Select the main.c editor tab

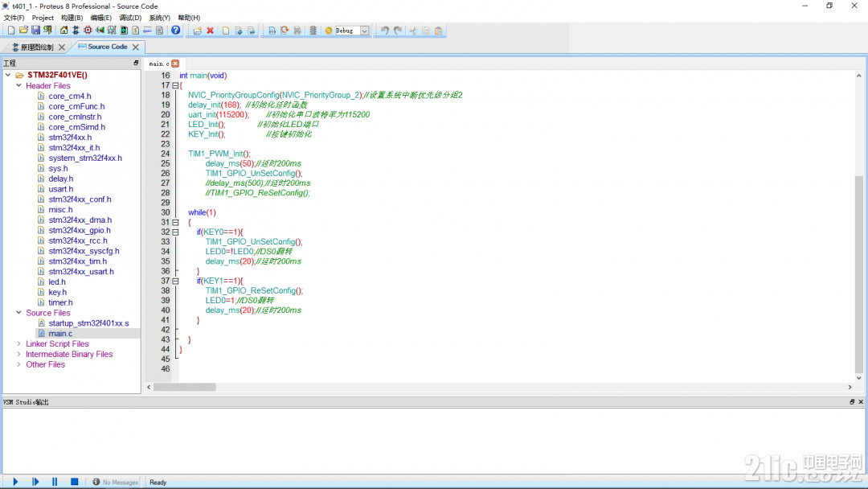[159, 64]
